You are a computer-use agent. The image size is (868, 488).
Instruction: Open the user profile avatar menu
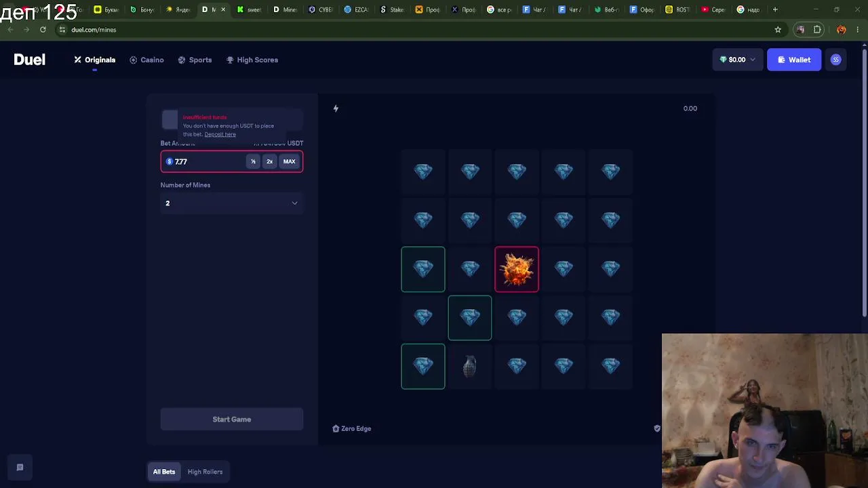pyautogui.click(x=835, y=60)
